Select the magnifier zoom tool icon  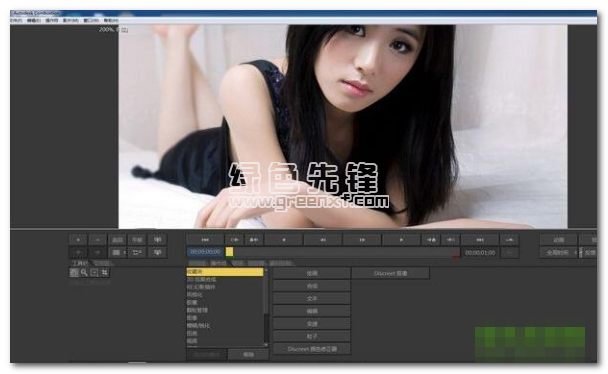pyautogui.click(x=84, y=273)
